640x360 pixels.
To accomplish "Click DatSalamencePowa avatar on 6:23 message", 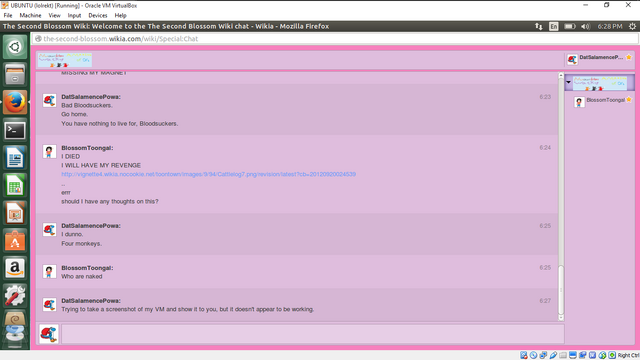I will pyautogui.click(x=49, y=100).
